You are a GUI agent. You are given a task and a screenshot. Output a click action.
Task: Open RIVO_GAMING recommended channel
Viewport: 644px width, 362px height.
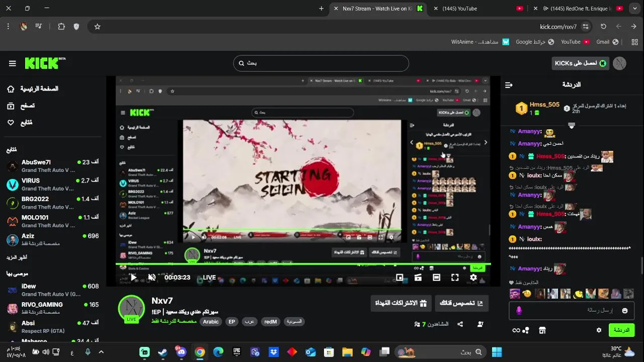(53, 308)
